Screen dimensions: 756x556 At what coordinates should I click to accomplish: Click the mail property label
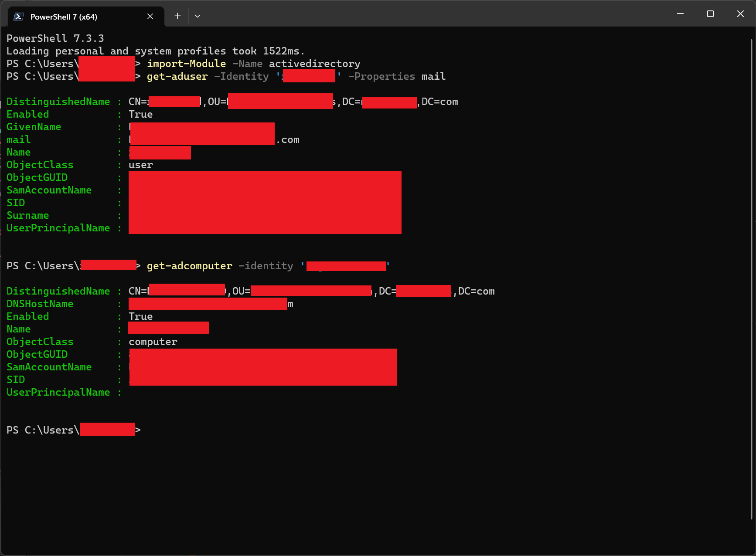tap(18, 139)
